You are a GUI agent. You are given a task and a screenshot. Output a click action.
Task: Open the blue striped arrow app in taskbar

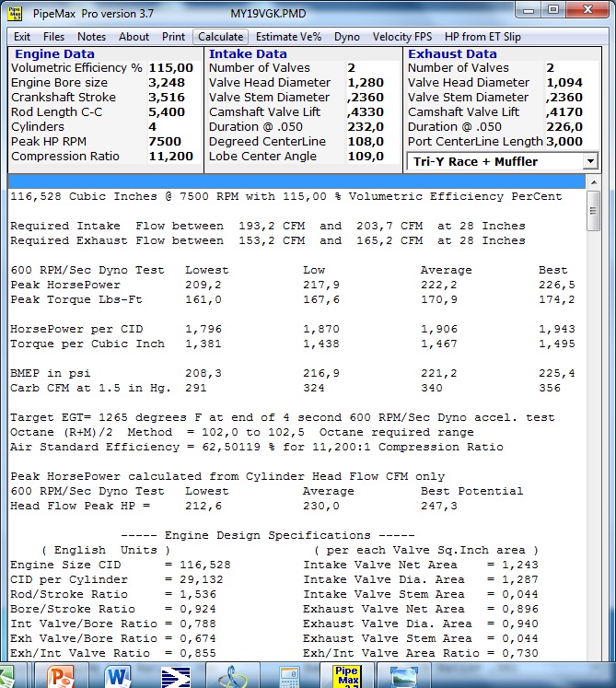[176, 676]
